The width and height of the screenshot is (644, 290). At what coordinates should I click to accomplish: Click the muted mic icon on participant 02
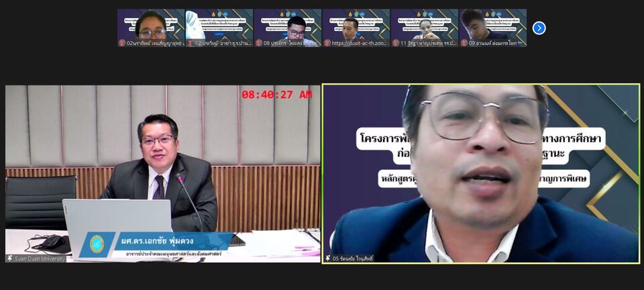[x=122, y=42]
